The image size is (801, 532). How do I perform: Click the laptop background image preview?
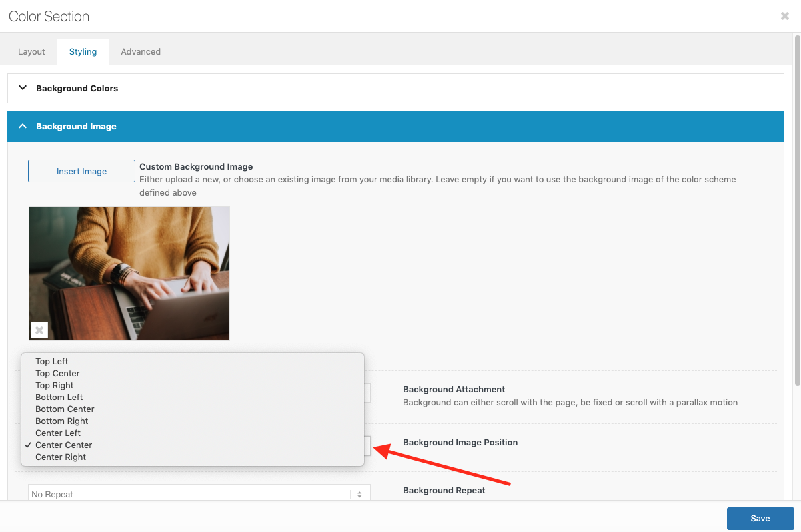click(x=129, y=273)
